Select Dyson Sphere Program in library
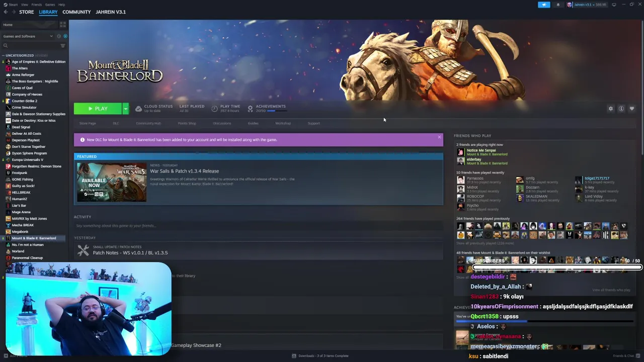This screenshot has height=362, width=644. point(29,153)
